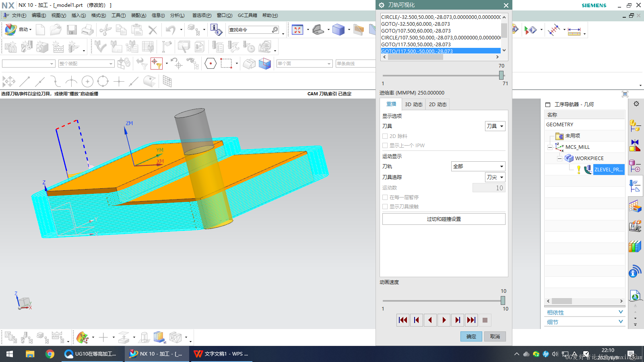644x362 pixels.
Task: Switch to the 3D 动态 tab
Action: point(413,105)
